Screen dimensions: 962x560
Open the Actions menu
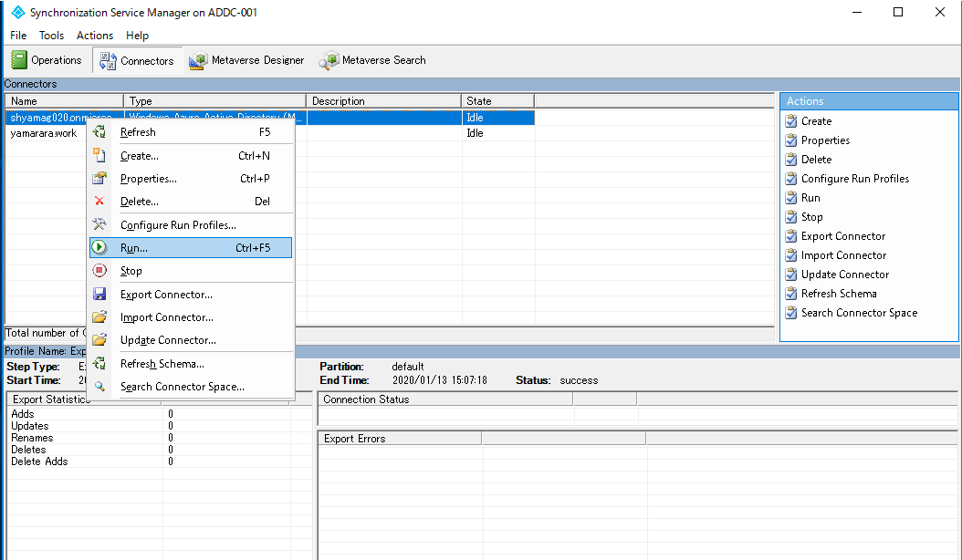[x=94, y=36]
